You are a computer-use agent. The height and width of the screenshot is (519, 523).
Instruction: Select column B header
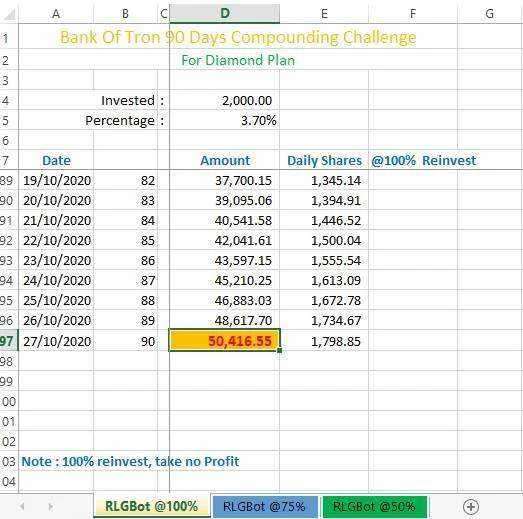pos(125,14)
